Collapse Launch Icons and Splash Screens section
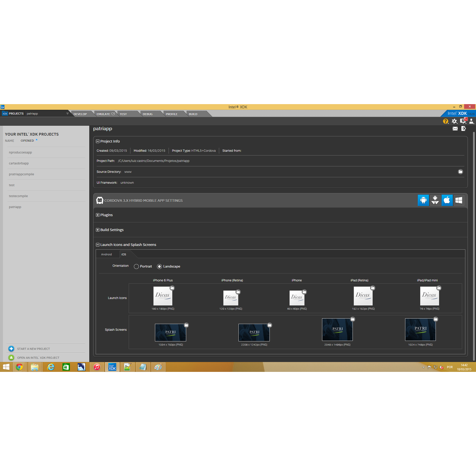The image size is (476, 476). pos(97,245)
